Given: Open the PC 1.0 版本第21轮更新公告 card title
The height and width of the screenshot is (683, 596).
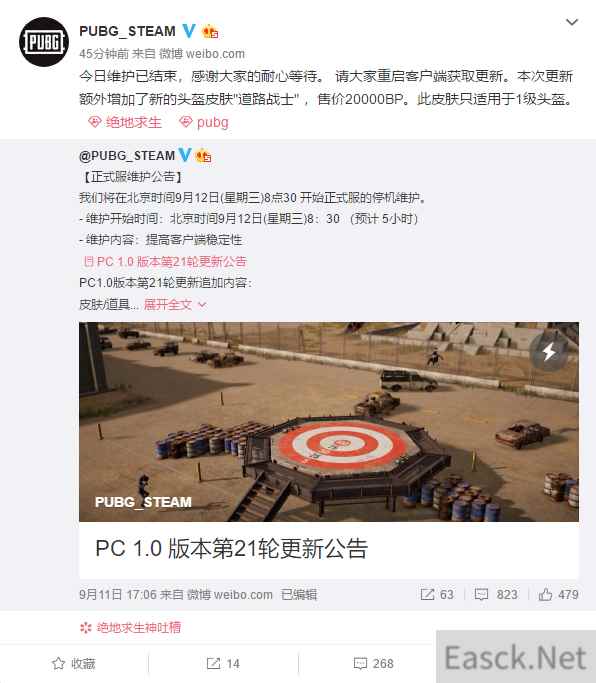Looking at the screenshot, I should point(232,548).
